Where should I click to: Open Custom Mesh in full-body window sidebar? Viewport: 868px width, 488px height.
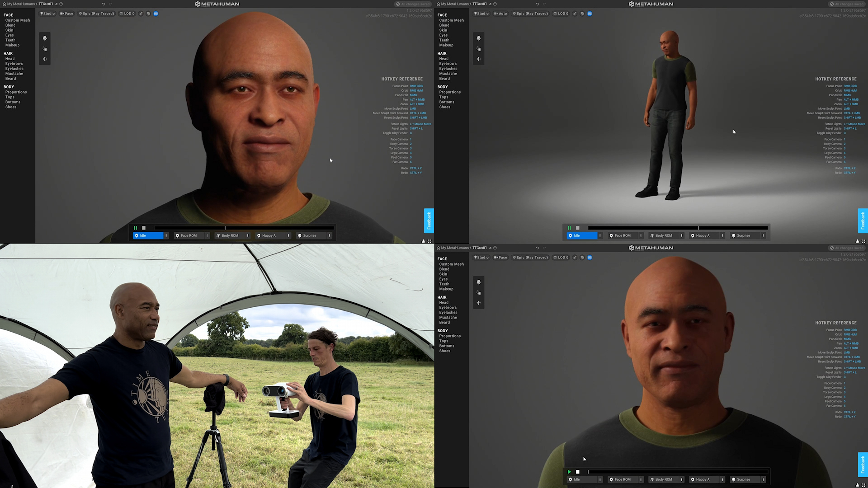pos(451,20)
